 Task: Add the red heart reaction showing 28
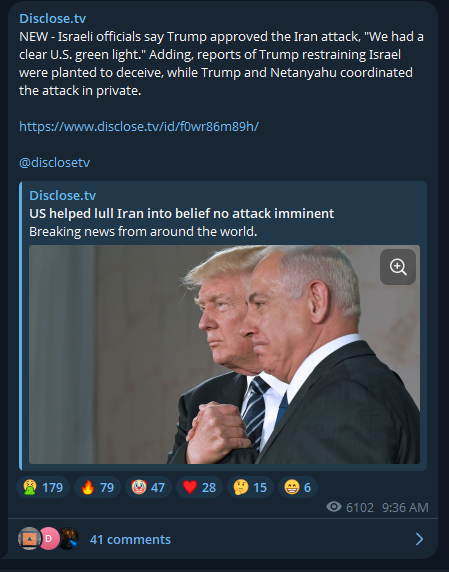199,487
